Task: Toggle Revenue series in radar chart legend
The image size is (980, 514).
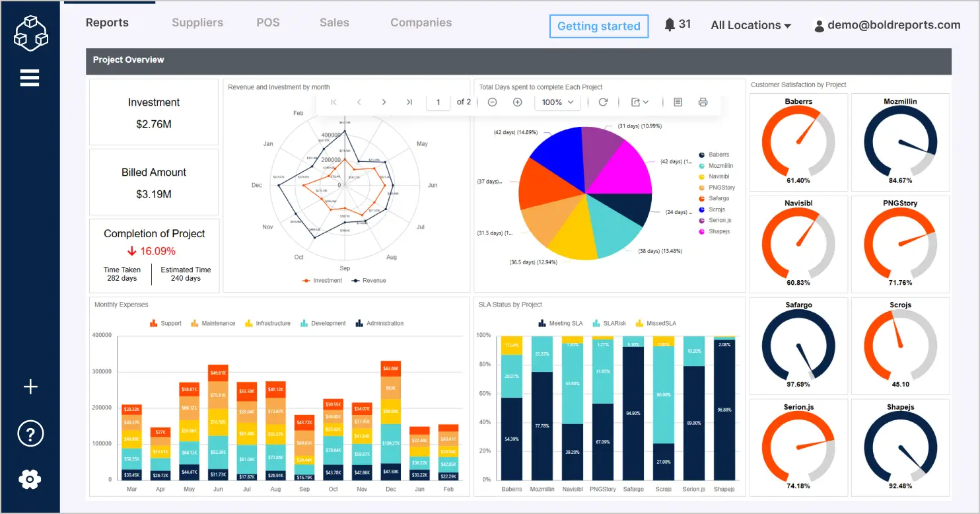Action: click(x=368, y=281)
